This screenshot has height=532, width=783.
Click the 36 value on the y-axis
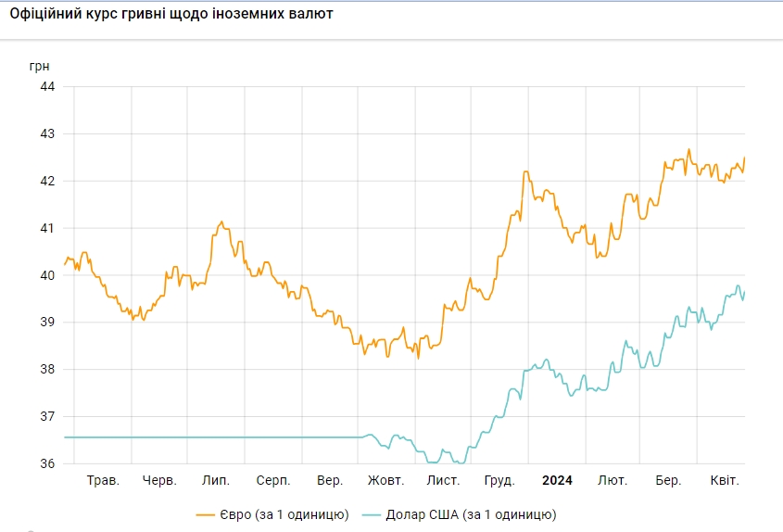point(46,463)
